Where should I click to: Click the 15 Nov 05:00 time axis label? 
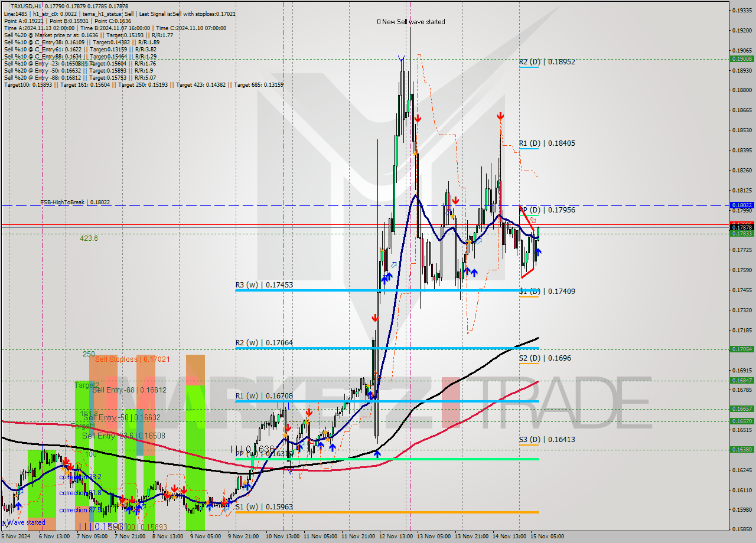(548, 537)
